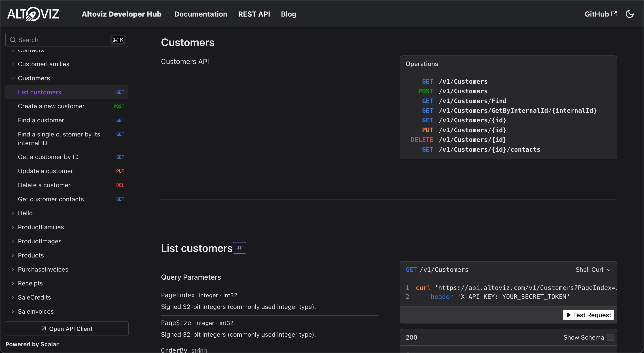Expand the PurchaseInvoices section

67,269
